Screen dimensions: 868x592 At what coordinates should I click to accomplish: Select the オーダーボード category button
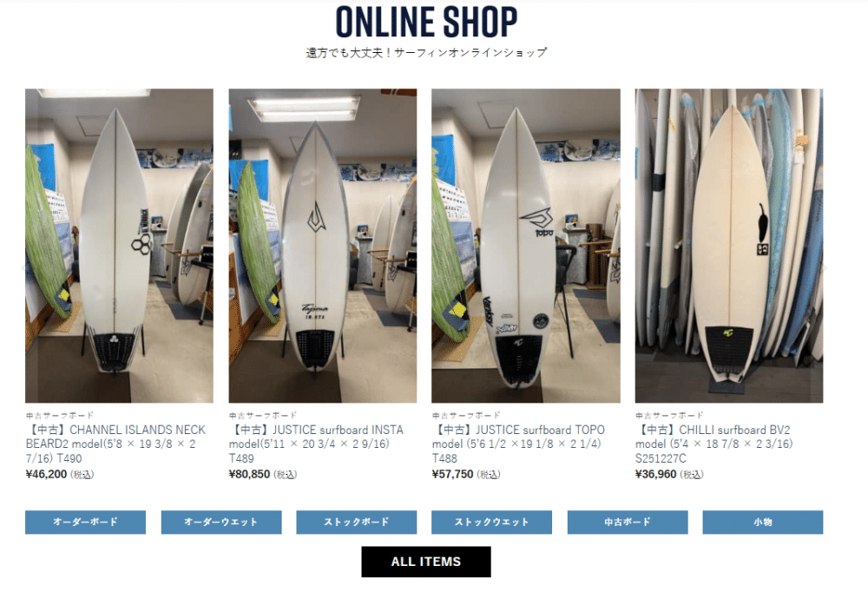[x=85, y=523]
